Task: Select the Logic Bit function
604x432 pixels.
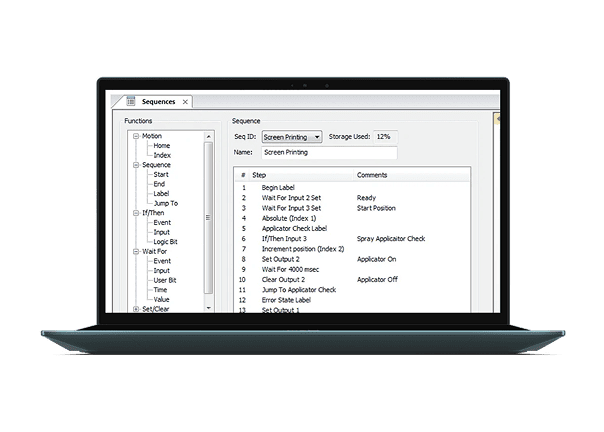Action: click(165, 242)
